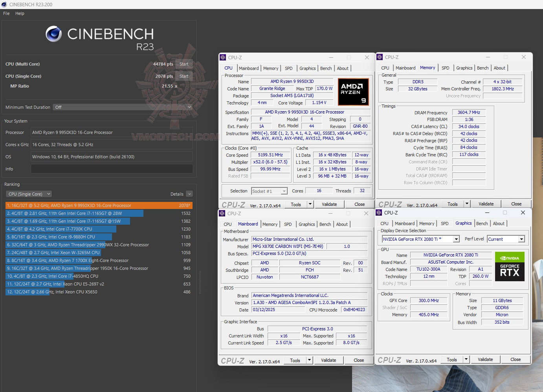543x392 pixels.
Task: Open the Help menu in Cinebench
Action: pyautogui.click(x=20, y=13)
